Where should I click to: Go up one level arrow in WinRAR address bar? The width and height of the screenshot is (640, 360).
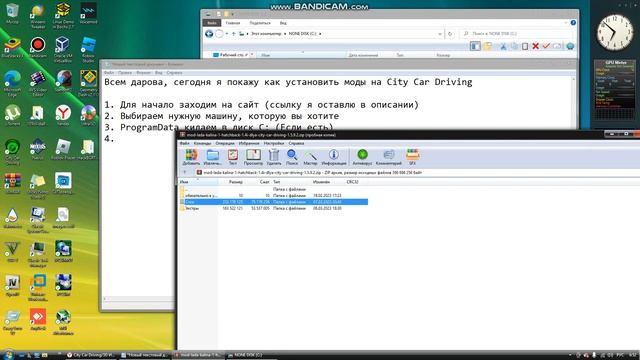(x=185, y=173)
